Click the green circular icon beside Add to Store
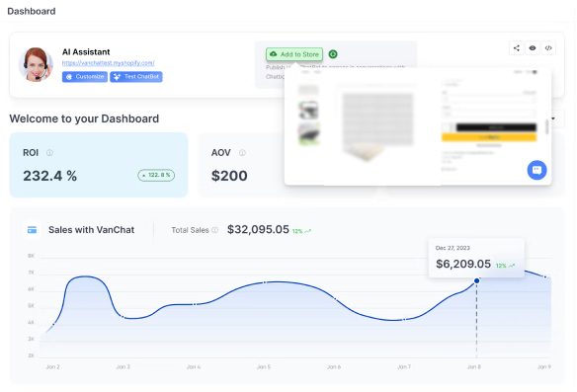 pos(333,54)
